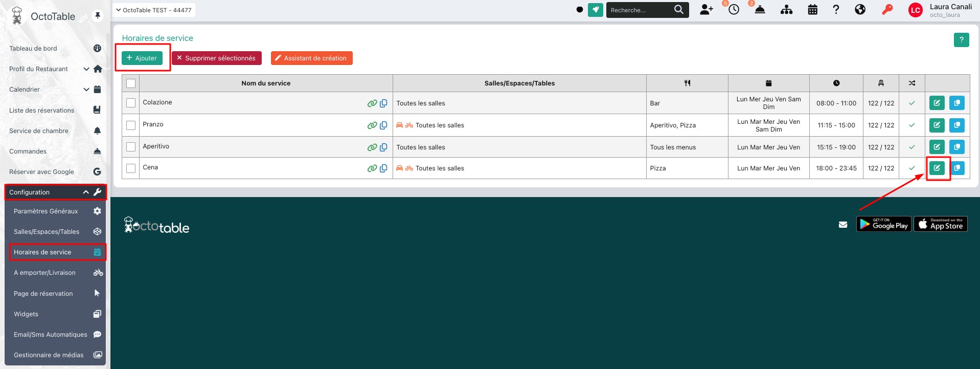Image resolution: width=980 pixels, height=369 pixels.
Task: Pin the sidebar with the pushpin icon
Action: [x=98, y=16]
